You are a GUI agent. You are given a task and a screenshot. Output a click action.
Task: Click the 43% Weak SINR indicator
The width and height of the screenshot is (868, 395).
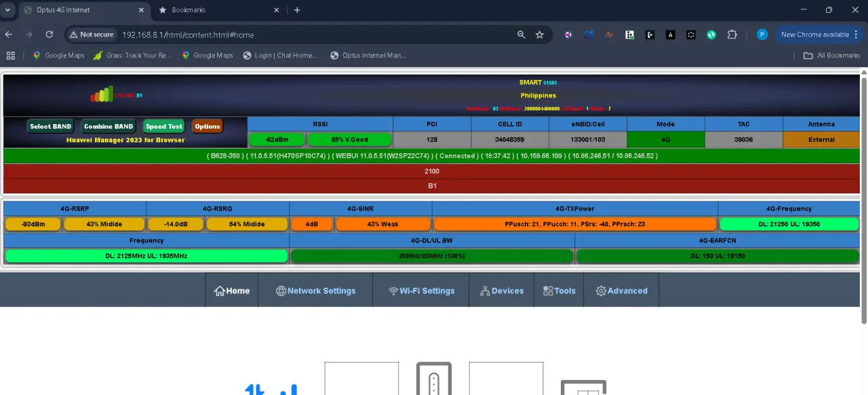(x=383, y=224)
